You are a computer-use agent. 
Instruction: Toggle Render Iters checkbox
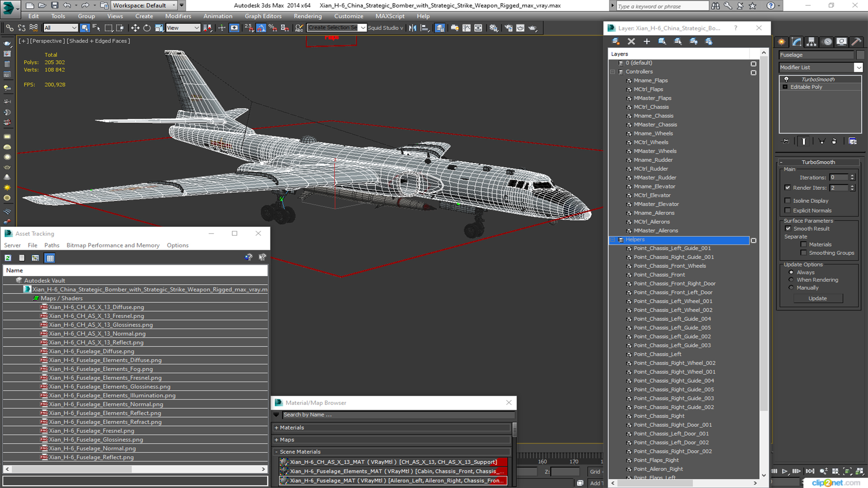(x=788, y=188)
